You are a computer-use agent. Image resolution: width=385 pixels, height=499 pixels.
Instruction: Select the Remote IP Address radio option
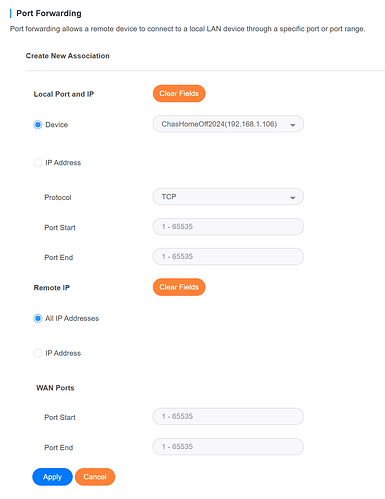[x=38, y=353]
